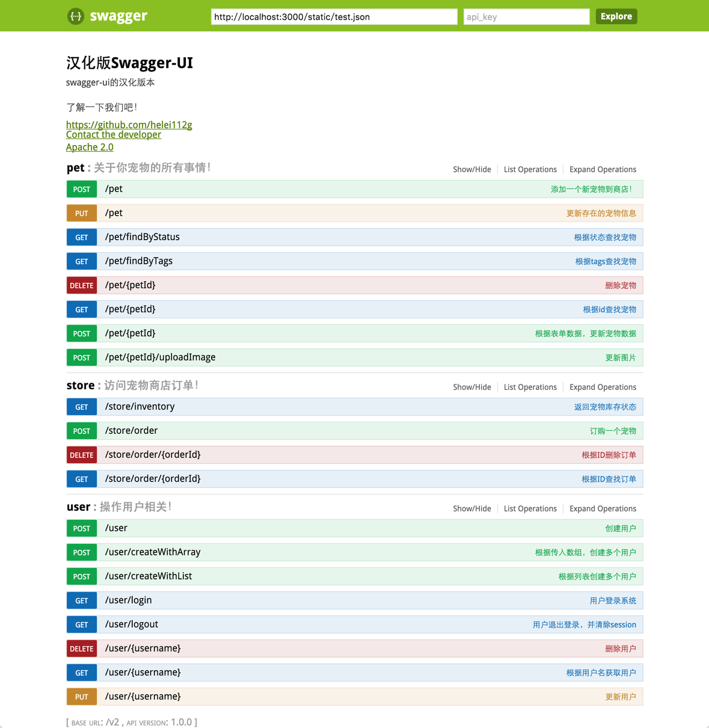Click DELETE badge of /store/order/{orderId}
The width and height of the screenshot is (709, 728).
[x=82, y=455]
